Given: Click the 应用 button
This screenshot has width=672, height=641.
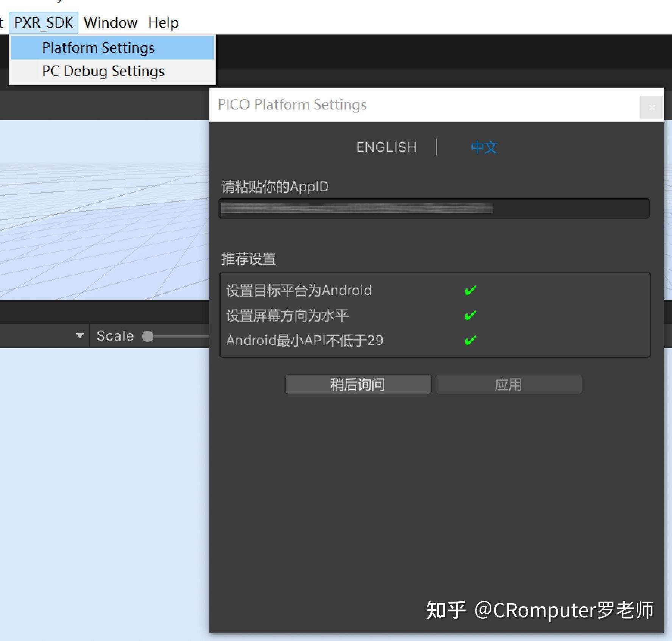Looking at the screenshot, I should [508, 385].
